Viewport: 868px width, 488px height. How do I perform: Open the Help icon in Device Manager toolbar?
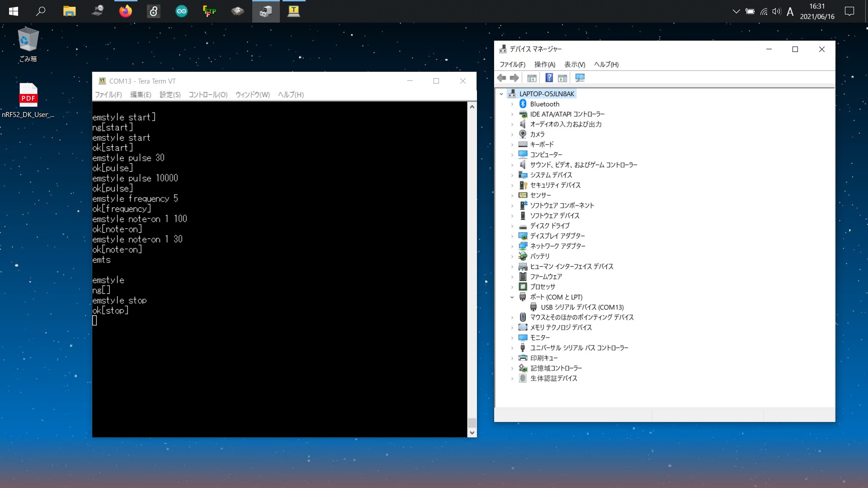point(549,78)
